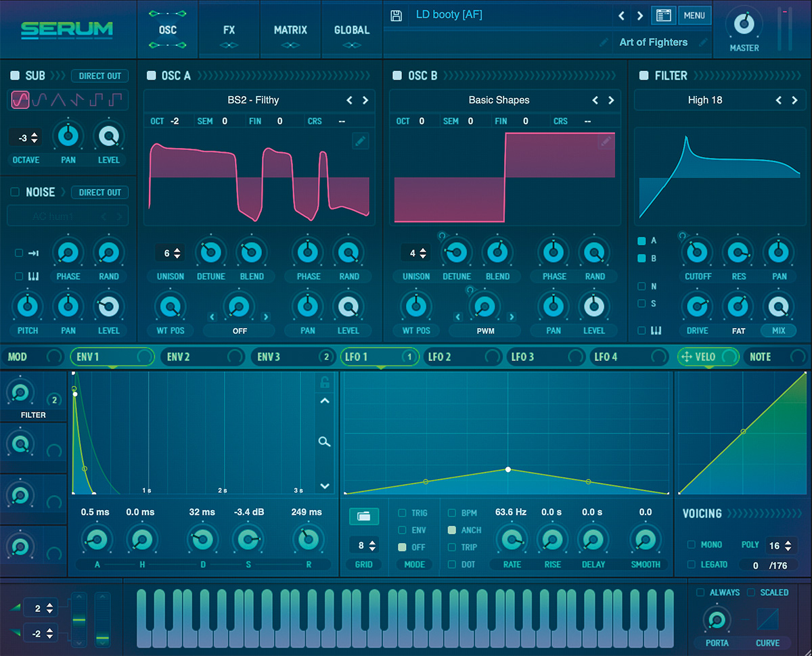This screenshot has height=656, width=812.
Task: Open the LFO shape folder icon
Action: (363, 517)
